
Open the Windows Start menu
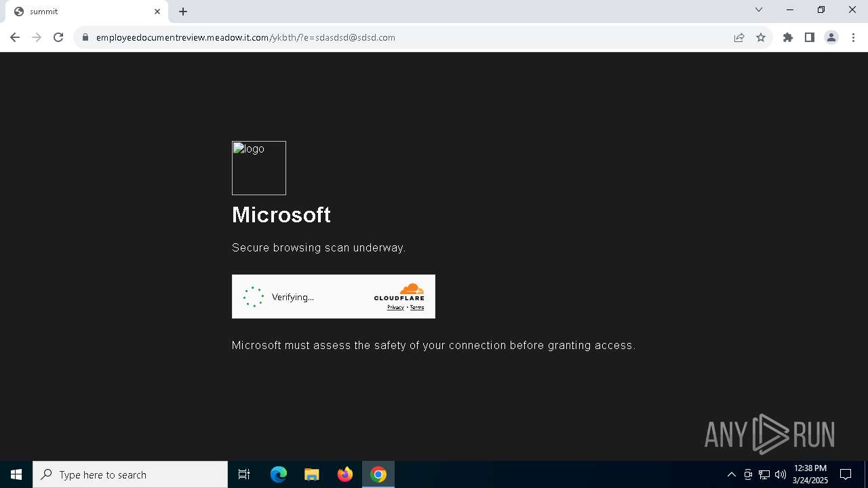pyautogui.click(x=16, y=474)
